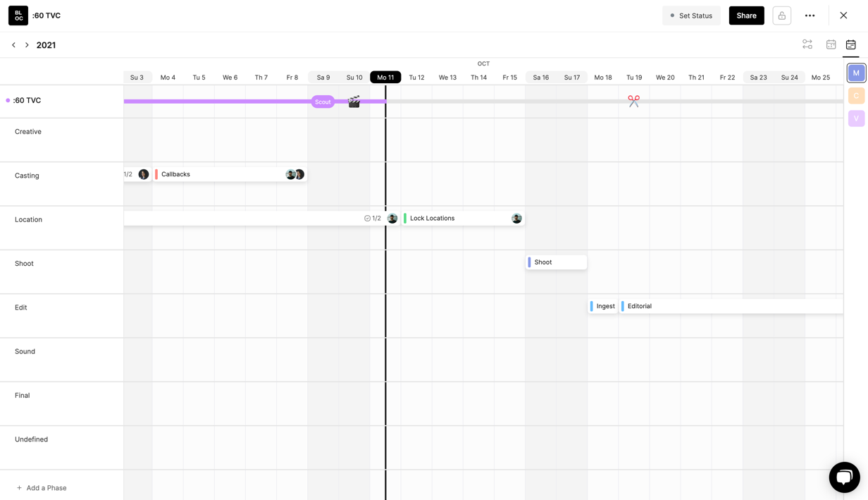Image resolution: width=868 pixels, height=500 pixels.
Task: Go to previous period with left chevron
Action: pyautogui.click(x=13, y=45)
